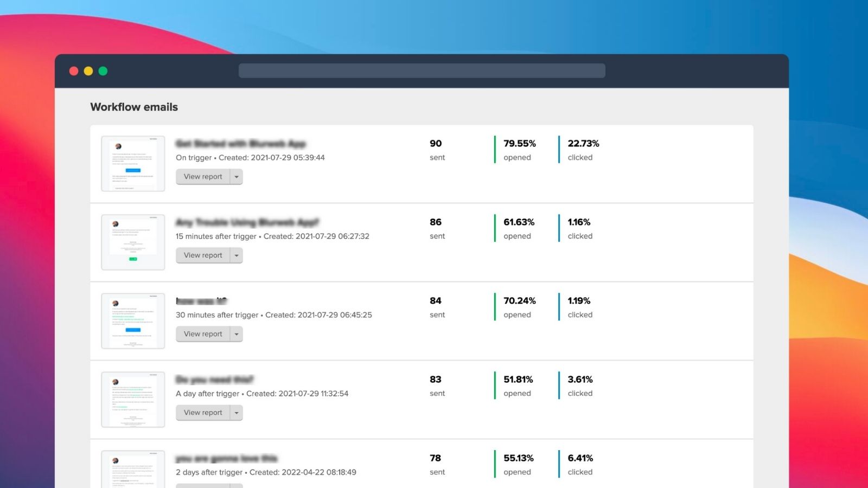Expand View report options for the 15 minutes after trigger email
Screen dimensions: 868x488
pos(237,255)
